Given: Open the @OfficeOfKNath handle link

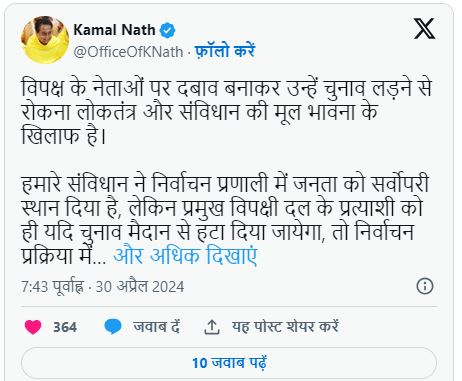Looking at the screenshot, I should click(x=128, y=52).
